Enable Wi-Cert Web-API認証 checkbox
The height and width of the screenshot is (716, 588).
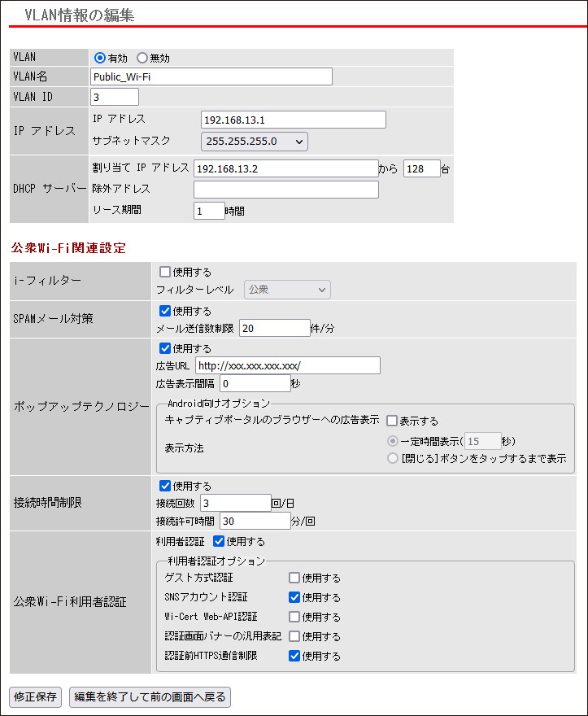294,617
